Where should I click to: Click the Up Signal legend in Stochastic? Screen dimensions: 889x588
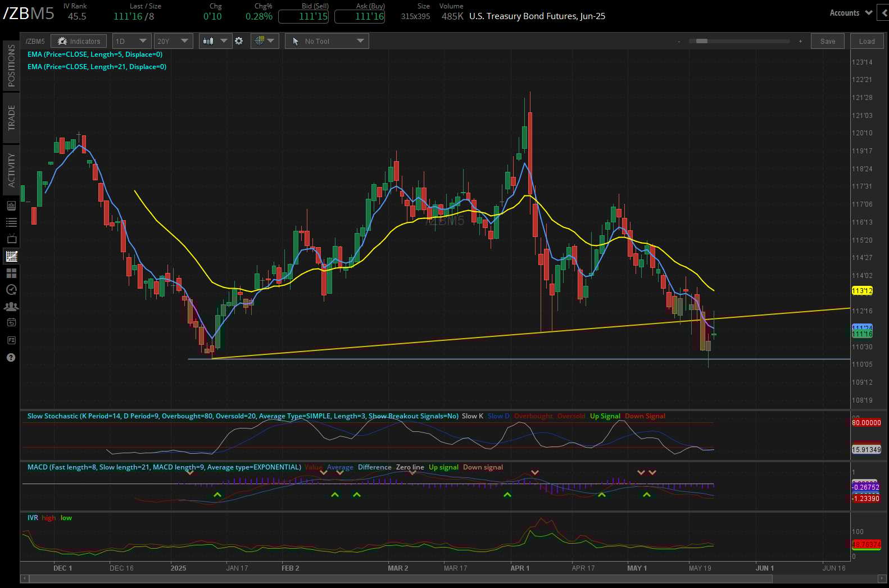click(605, 416)
